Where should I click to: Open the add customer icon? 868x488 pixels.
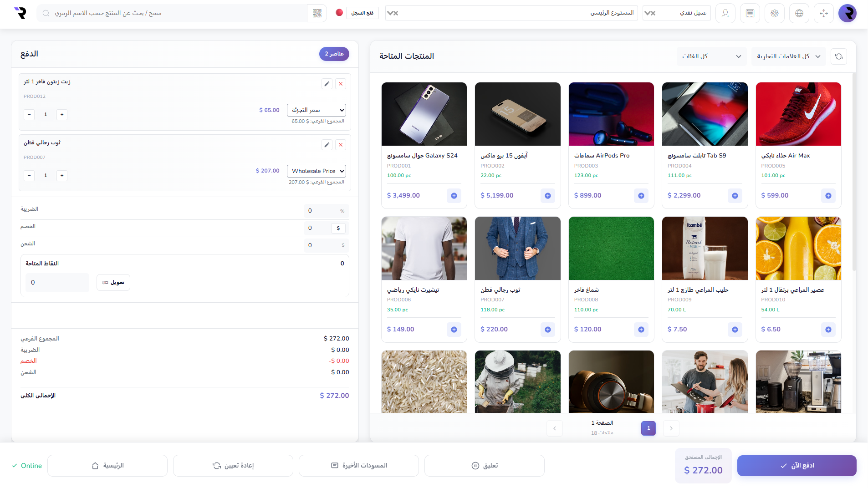click(725, 13)
